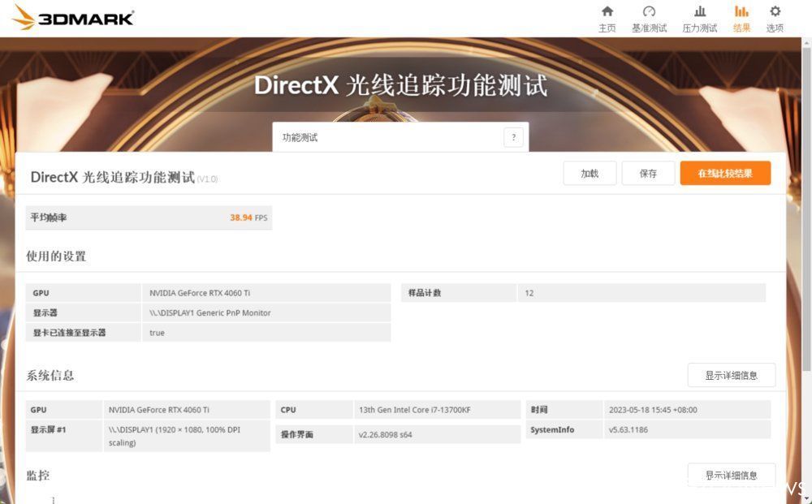Click the v5.63.1186 SystemInfo value
Viewport: 812px width, 504px height.
628,429
